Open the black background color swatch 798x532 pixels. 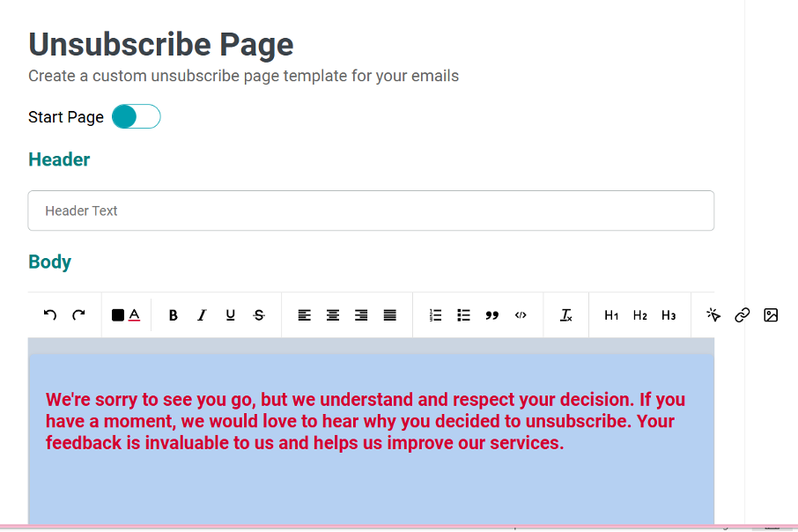point(118,315)
